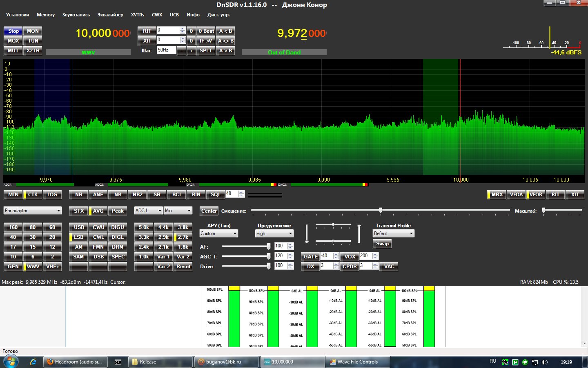Expand the Предусиление High dropdown
Image resolution: width=588 pixels, height=368 pixels.
click(x=274, y=233)
